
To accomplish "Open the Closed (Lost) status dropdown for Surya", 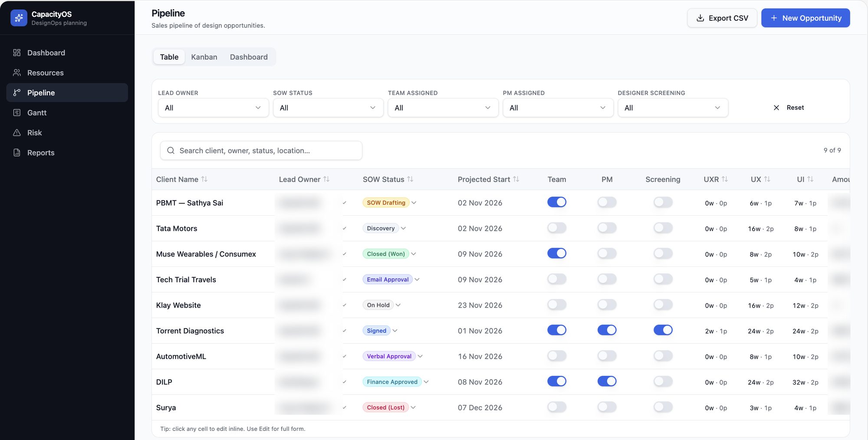I will tap(389, 407).
